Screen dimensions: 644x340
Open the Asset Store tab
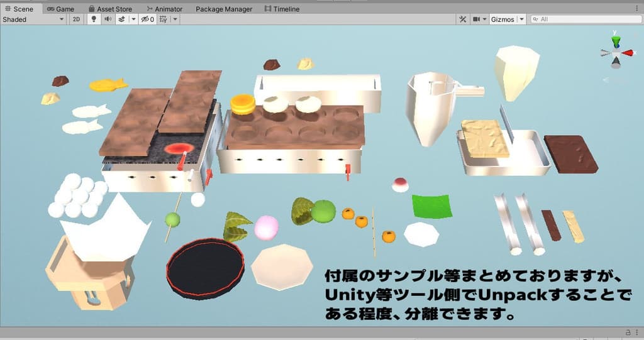[x=111, y=9]
